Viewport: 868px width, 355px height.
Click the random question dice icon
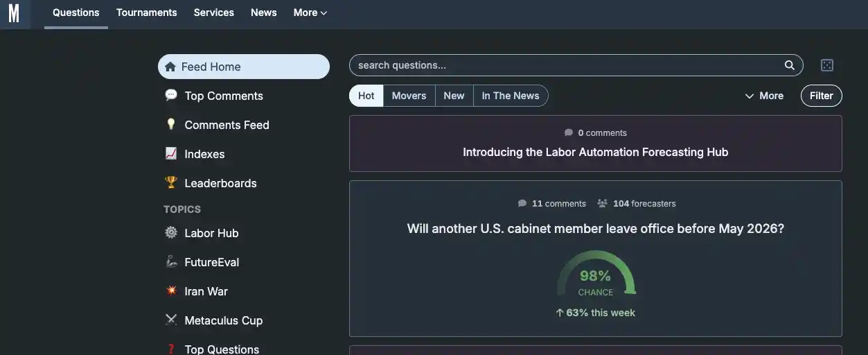pyautogui.click(x=826, y=65)
